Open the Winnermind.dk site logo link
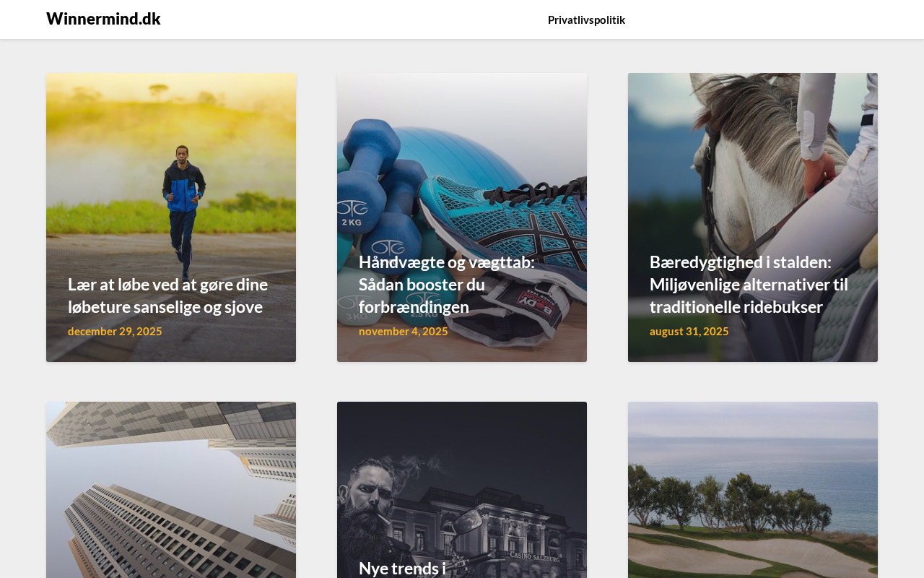The width and height of the screenshot is (924, 578). point(103,19)
